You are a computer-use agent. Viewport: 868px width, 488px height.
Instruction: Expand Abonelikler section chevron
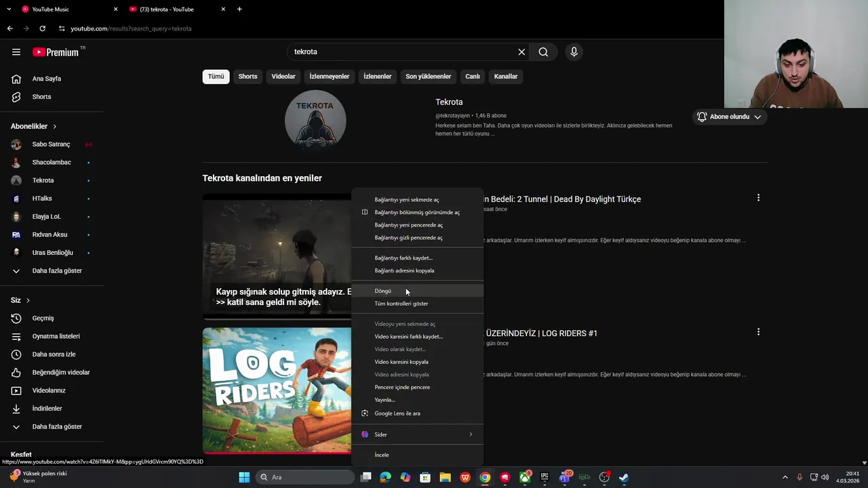(55, 127)
